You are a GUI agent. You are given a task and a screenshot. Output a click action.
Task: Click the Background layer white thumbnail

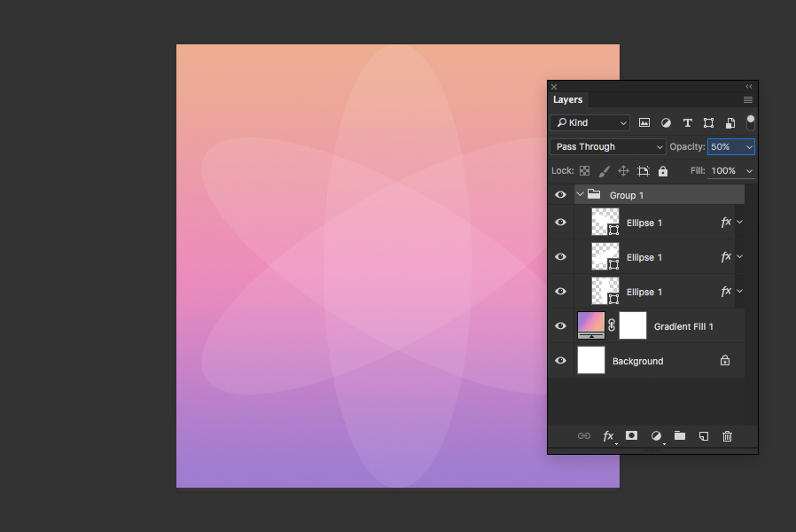pos(591,360)
